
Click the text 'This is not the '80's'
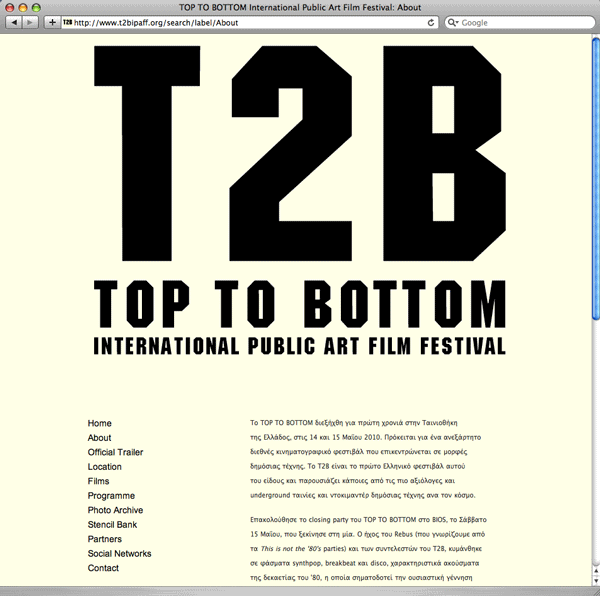pos(291,549)
